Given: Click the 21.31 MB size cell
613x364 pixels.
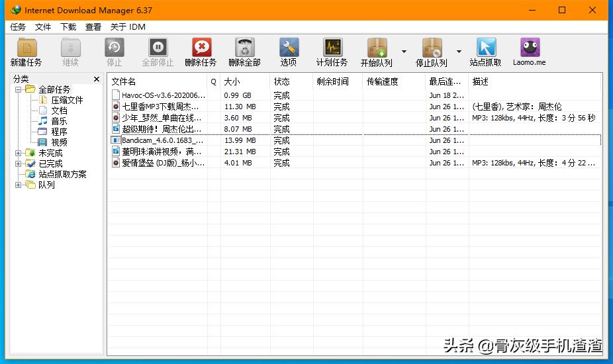Looking at the screenshot, I should [x=240, y=152].
